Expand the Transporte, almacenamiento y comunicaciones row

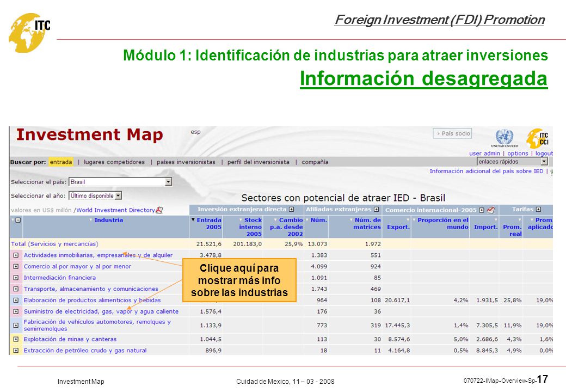pyautogui.click(x=16, y=289)
